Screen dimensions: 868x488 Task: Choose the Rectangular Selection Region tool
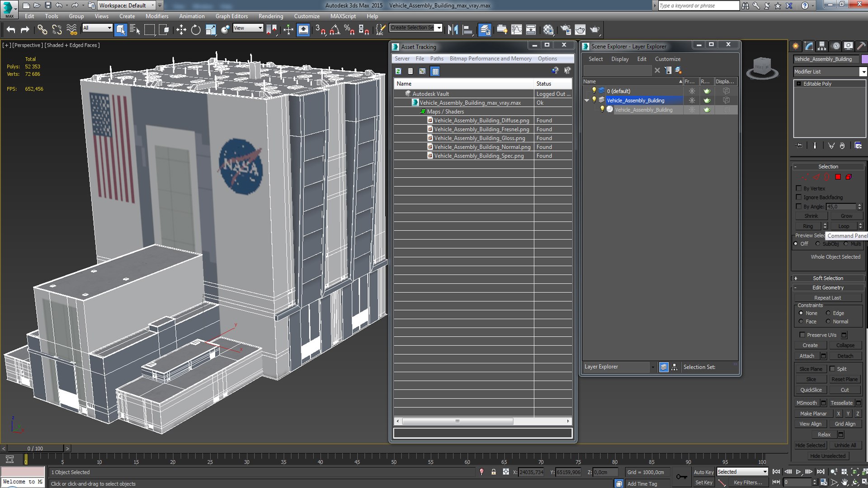[149, 30]
